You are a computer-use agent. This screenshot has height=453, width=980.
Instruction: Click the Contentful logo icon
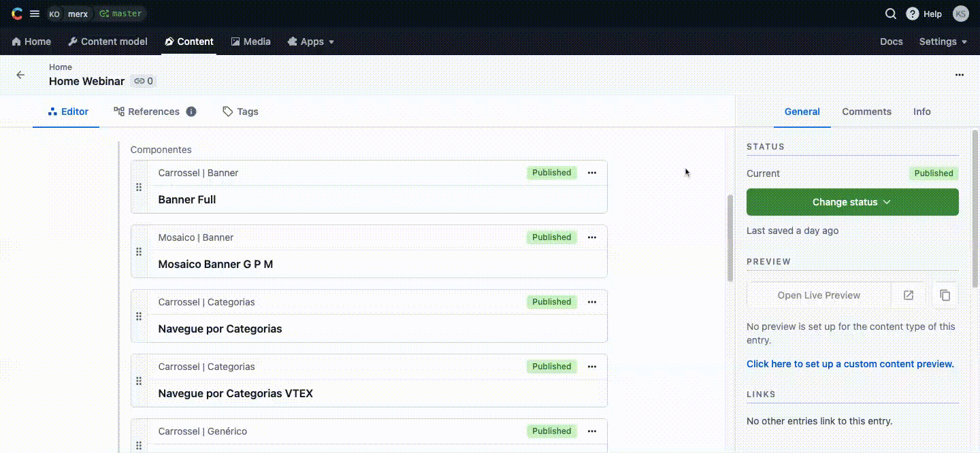[17, 14]
